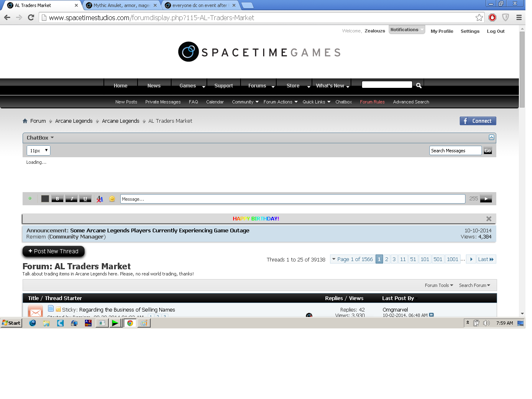The width and height of the screenshot is (532, 399).
Task: Click the site search magnifier icon
Action: (x=419, y=85)
